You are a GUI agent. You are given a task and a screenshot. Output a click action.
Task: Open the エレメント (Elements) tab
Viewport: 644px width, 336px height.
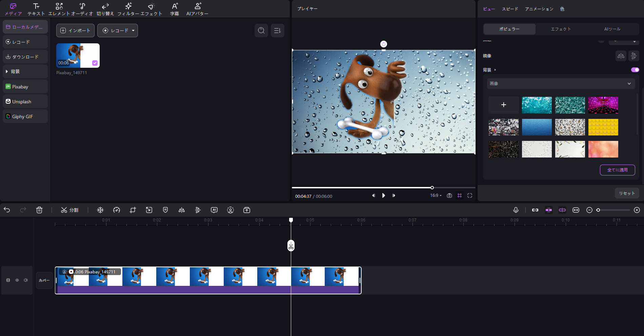point(59,9)
